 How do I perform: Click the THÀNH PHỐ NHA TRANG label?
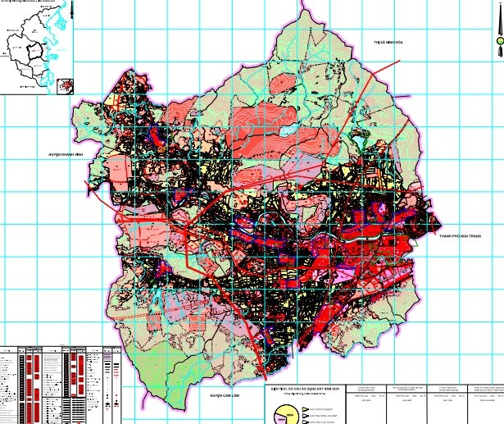470,235
